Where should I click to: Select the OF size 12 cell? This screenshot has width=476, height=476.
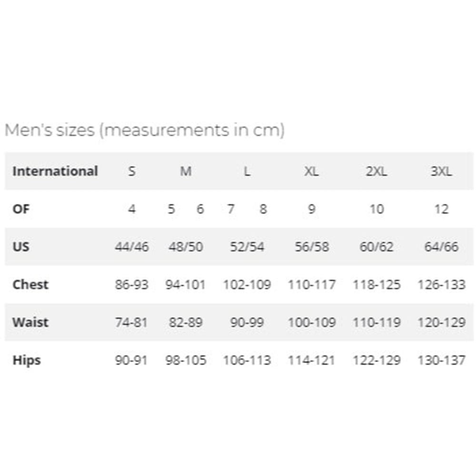441,209
